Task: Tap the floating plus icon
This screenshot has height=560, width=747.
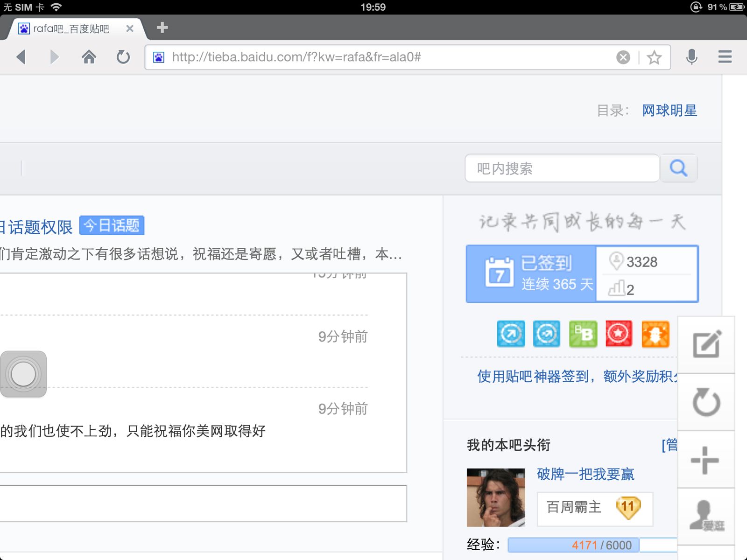Action: click(706, 460)
